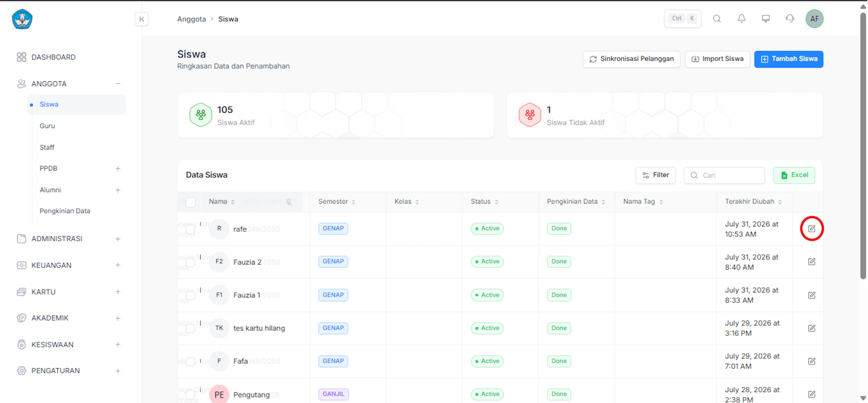Click the red Siswa Tidak Aktif hexagon icon

[x=530, y=115]
